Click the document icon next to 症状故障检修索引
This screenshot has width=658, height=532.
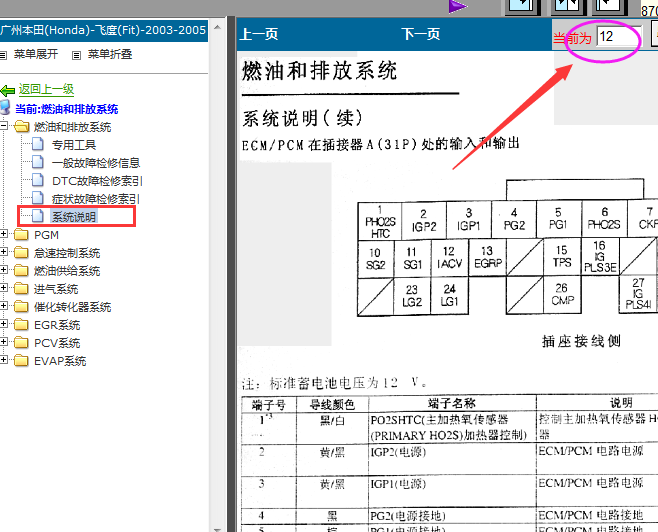tap(38, 198)
